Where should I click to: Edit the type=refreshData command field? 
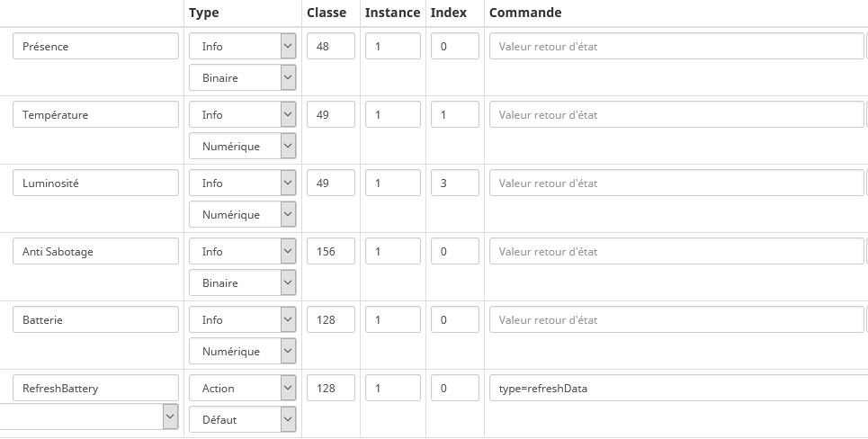(x=676, y=389)
